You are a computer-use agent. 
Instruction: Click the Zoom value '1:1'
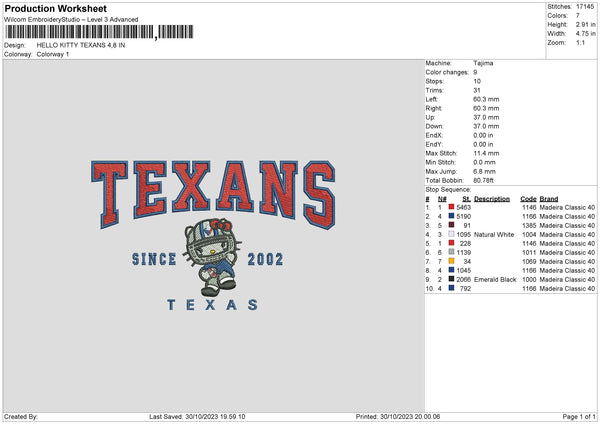[x=580, y=42]
